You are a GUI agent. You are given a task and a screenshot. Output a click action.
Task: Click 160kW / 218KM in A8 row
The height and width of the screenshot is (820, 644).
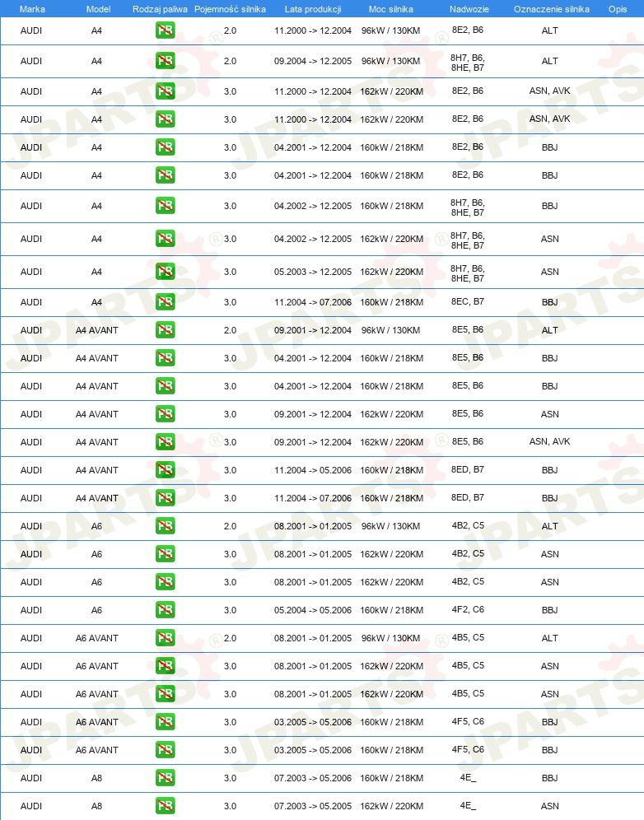[x=391, y=778]
